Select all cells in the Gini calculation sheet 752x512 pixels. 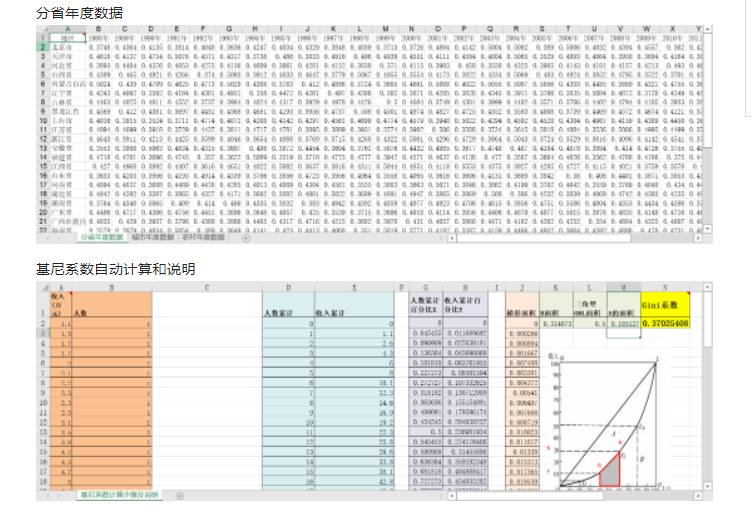click(43, 287)
